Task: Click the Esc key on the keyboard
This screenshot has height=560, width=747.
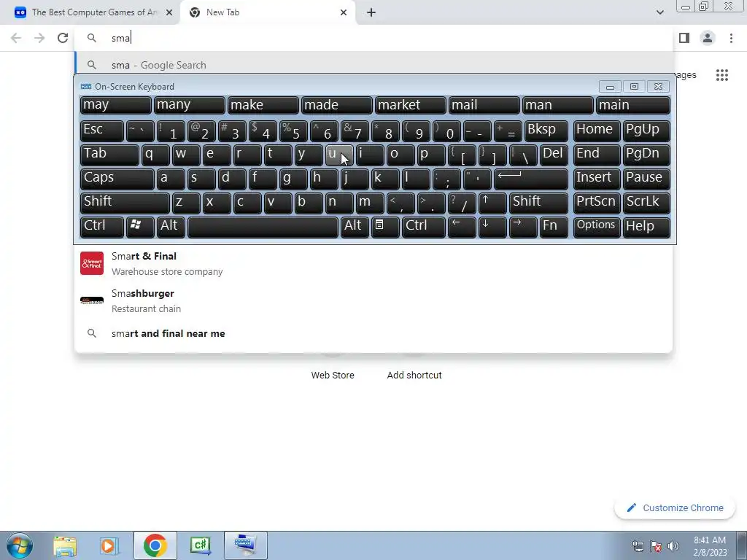Action: tap(102, 131)
